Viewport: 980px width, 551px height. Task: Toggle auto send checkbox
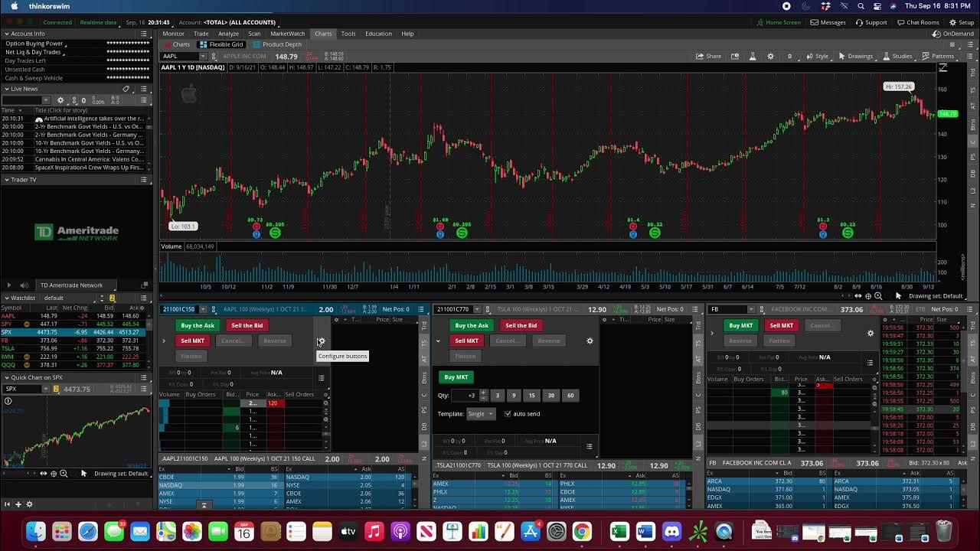[x=508, y=414]
